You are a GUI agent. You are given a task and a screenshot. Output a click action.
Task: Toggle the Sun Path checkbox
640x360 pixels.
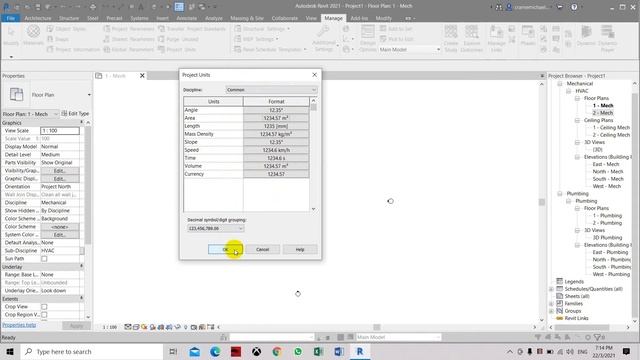[44, 259]
